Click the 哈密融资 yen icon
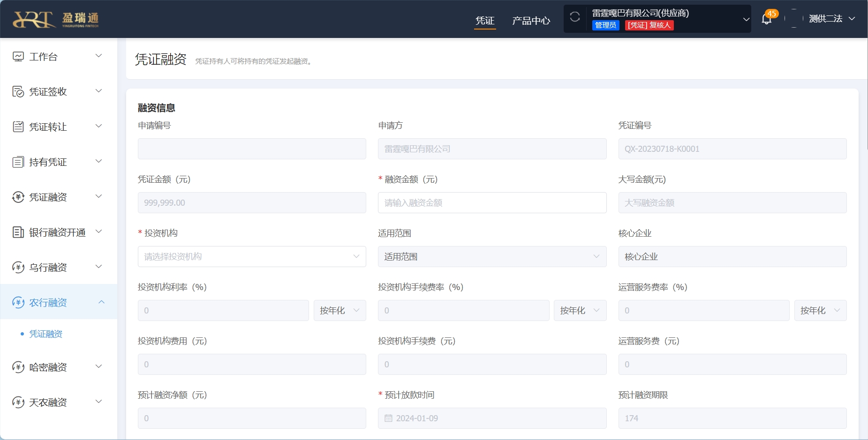The width and height of the screenshot is (868, 440). pyautogui.click(x=18, y=367)
